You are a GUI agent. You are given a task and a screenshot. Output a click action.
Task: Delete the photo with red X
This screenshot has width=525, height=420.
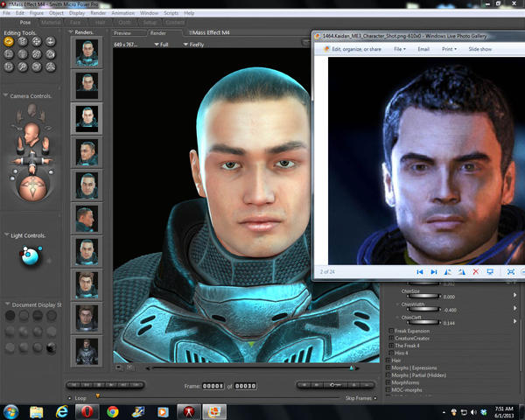(476, 272)
